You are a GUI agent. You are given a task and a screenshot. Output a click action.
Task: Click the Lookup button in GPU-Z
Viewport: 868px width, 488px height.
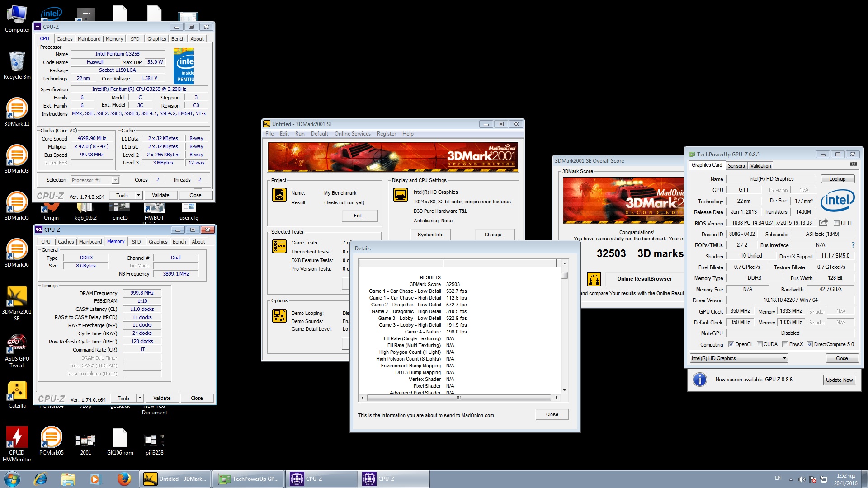tap(837, 179)
